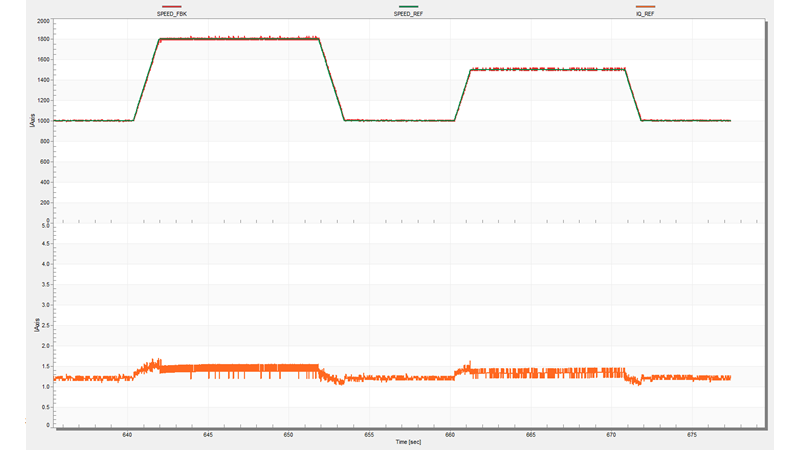Click the 5.0 tick on current axis
The image size is (800, 450).
pos(46,226)
